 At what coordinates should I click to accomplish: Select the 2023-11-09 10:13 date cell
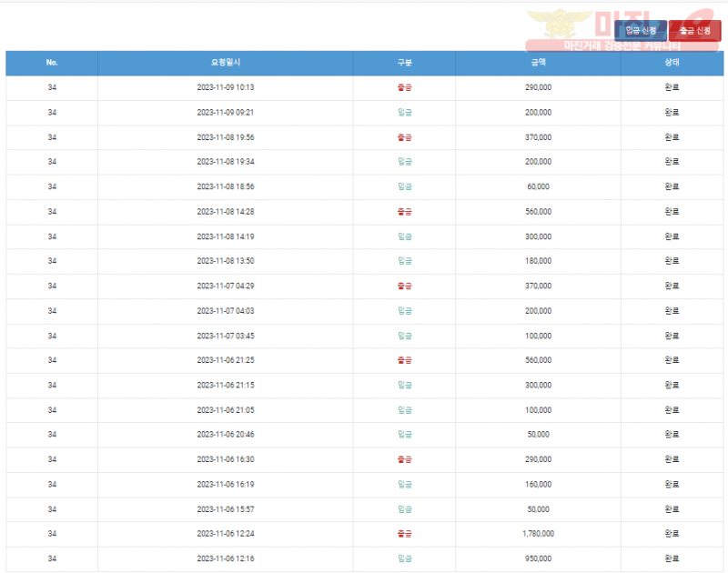[225, 88]
